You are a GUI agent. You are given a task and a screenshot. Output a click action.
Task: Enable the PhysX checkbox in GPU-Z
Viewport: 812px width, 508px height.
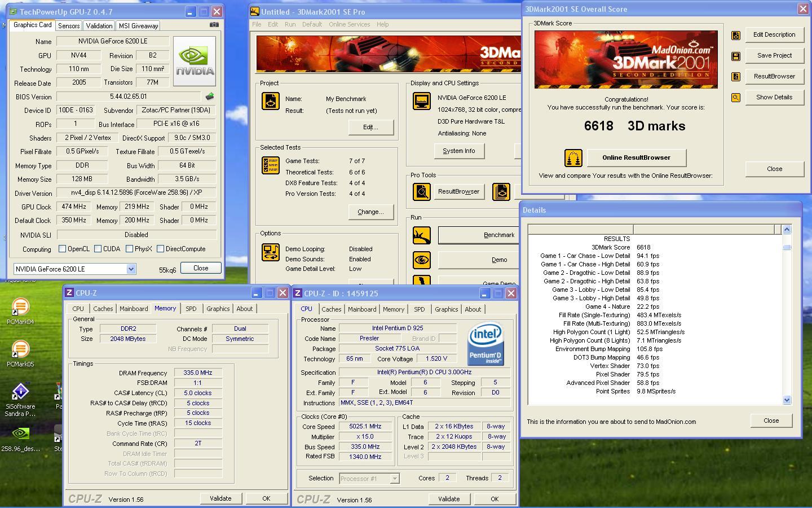pos(129,249)
